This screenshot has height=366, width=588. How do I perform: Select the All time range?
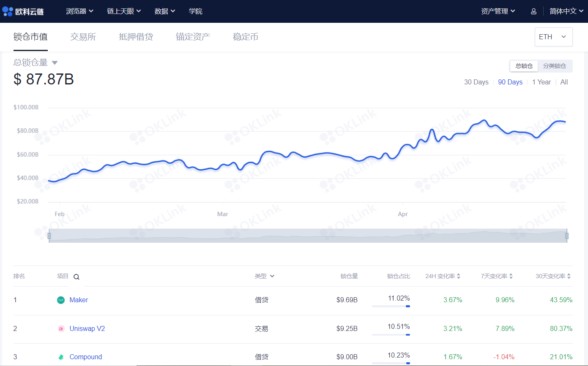[564, 82]
